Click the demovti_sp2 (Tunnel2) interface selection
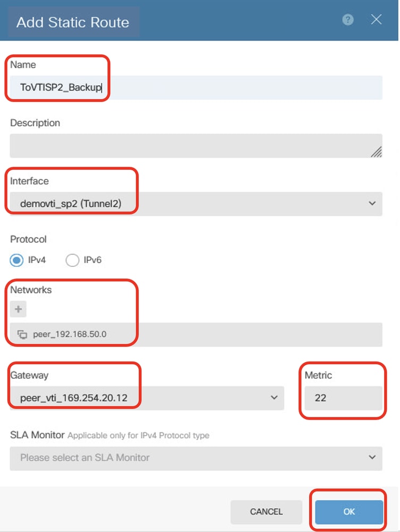 point(71,203)
